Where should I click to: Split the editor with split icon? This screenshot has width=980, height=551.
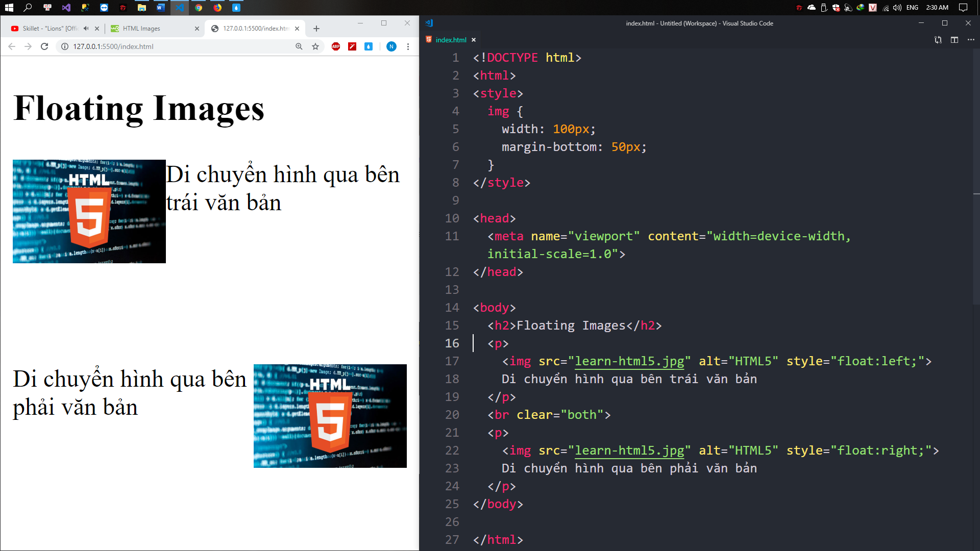tap(954, 40)
